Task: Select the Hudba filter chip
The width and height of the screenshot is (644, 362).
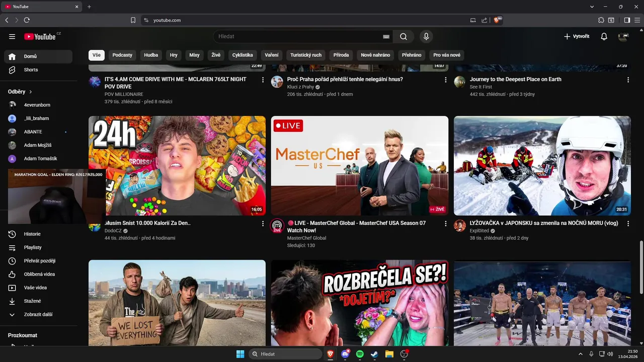Action: tap(151, 55)
